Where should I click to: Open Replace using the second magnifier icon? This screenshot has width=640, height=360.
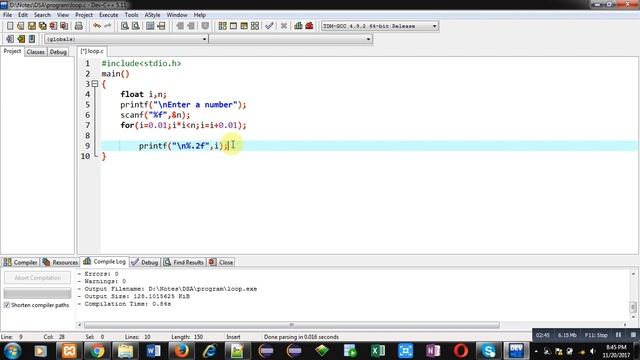point(136,26)
